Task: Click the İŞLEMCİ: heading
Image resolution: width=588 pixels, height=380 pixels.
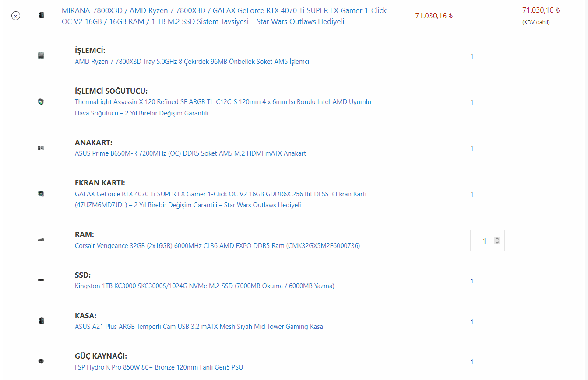Action: (x=90, y=50)
